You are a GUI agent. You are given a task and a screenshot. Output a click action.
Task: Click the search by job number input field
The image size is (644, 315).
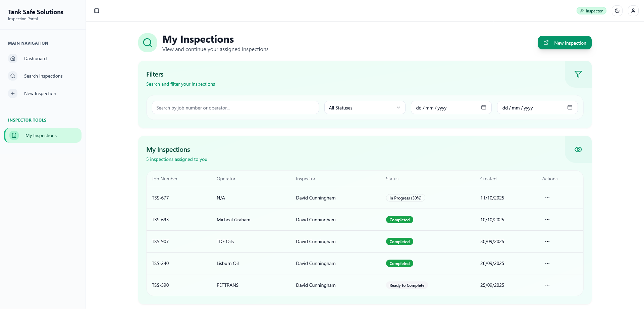235,107
